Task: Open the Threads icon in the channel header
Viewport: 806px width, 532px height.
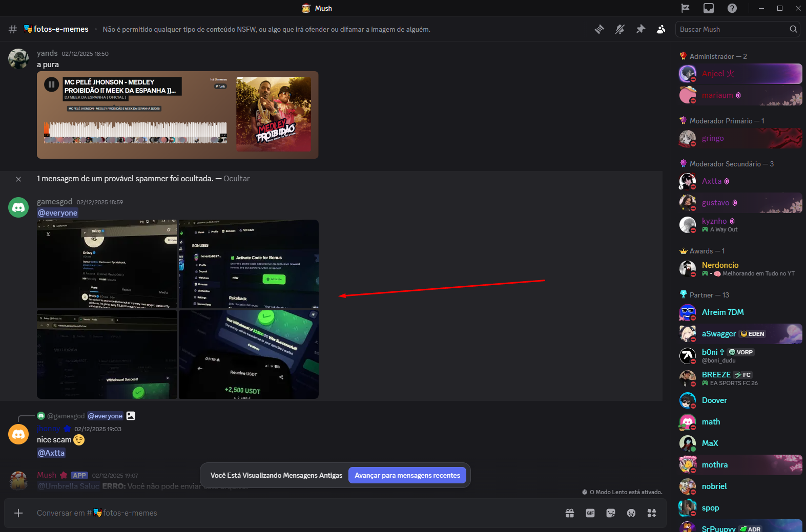Action: click(600, 29)
